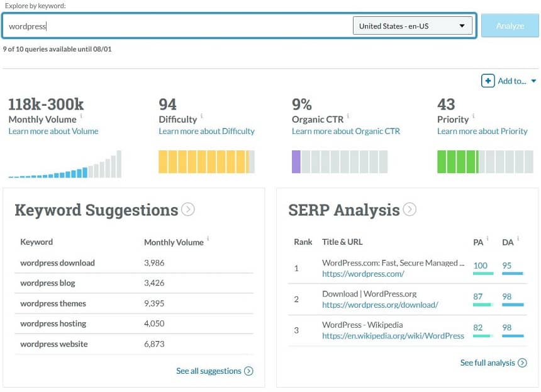Viewport: 541px width, 392px height.
Task: Click the Keyword column header
Action: [36, 242]
